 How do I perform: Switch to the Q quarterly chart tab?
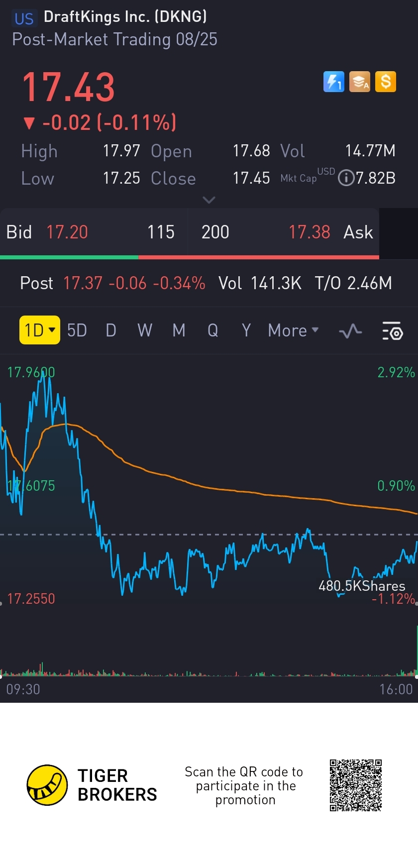pyautogui.click(x=212, y=330)
